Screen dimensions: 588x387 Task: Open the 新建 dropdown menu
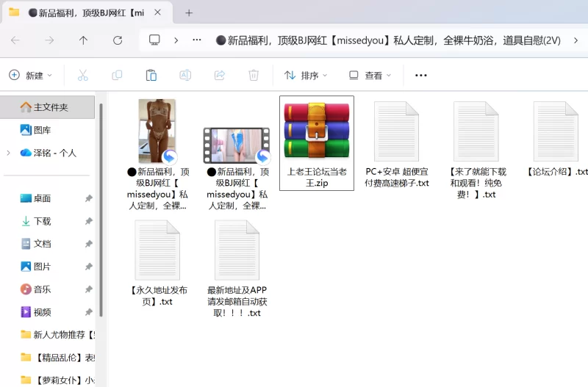coord(31,75)
